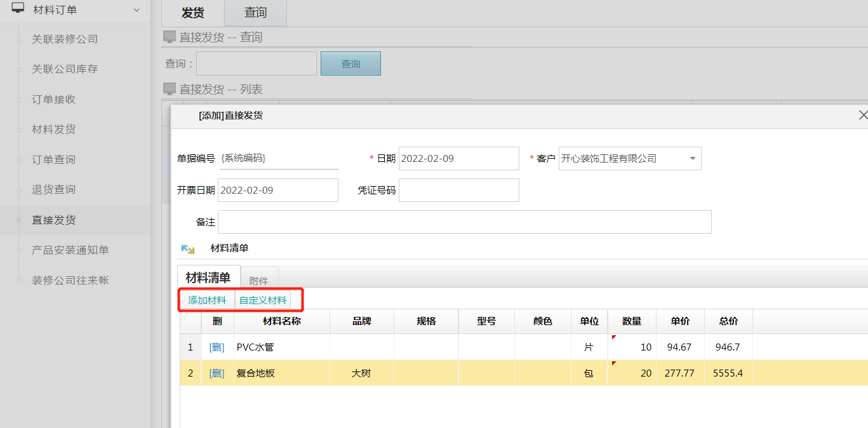868x428 pixels.
Task: Go to 产品安装通知单 in sidebar
Action: pyautogui.click(x=70, y=250)
